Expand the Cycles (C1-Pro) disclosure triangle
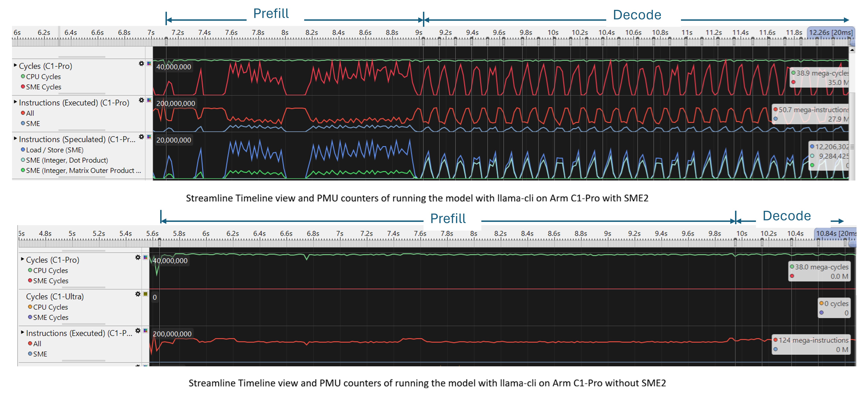The height and width of the screenshot is (394, 868). 15,66
